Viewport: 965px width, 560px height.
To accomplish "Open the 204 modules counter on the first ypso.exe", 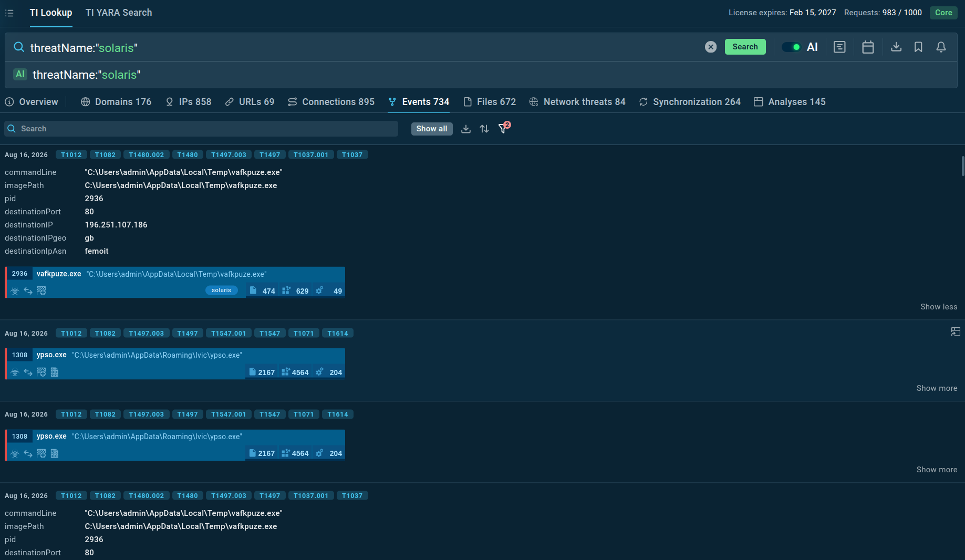I will [x=329, y=372].
